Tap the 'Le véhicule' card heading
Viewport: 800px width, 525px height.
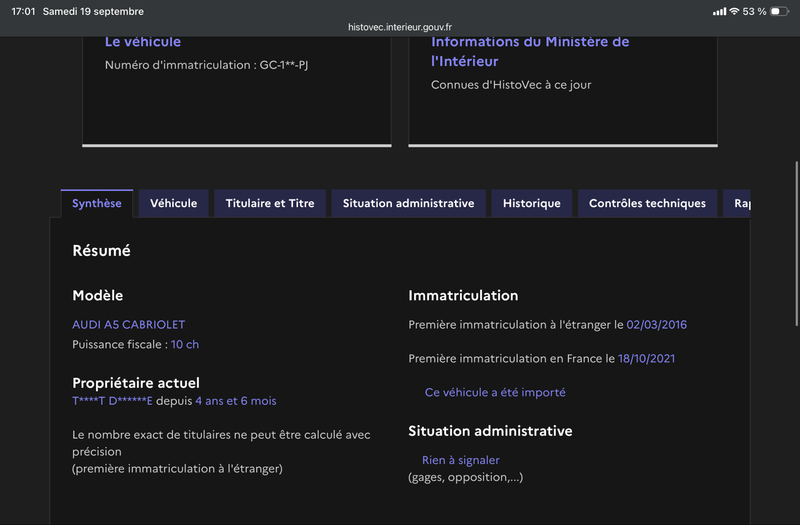click(143, 42)
